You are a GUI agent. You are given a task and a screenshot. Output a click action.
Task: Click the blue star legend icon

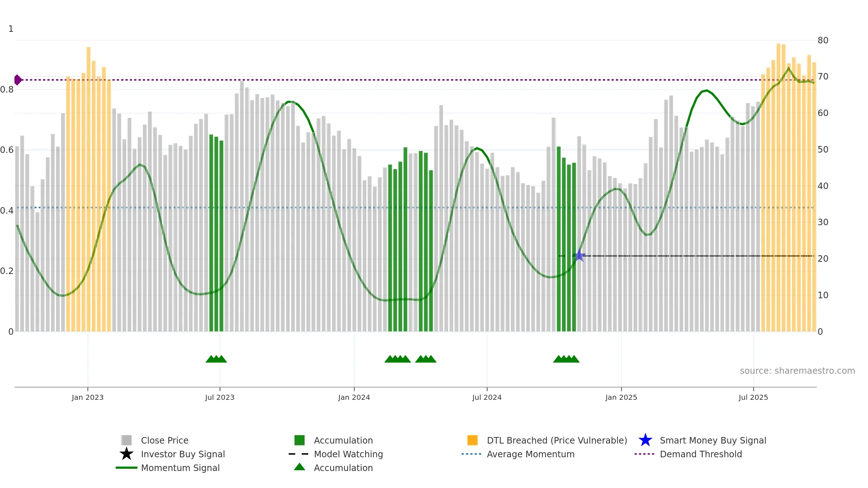coord(645,440)
